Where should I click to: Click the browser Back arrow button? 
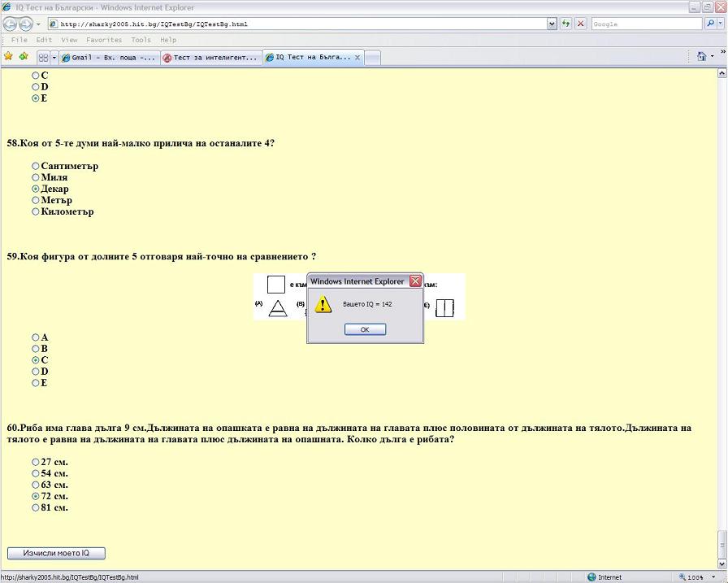[11, 24]
